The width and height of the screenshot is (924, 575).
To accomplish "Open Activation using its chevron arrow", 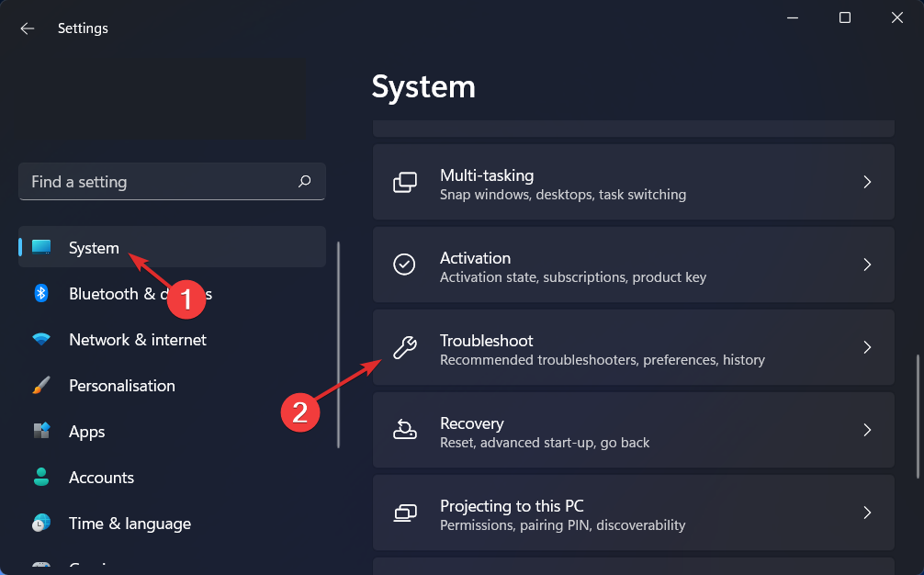I will coord(867,265).
